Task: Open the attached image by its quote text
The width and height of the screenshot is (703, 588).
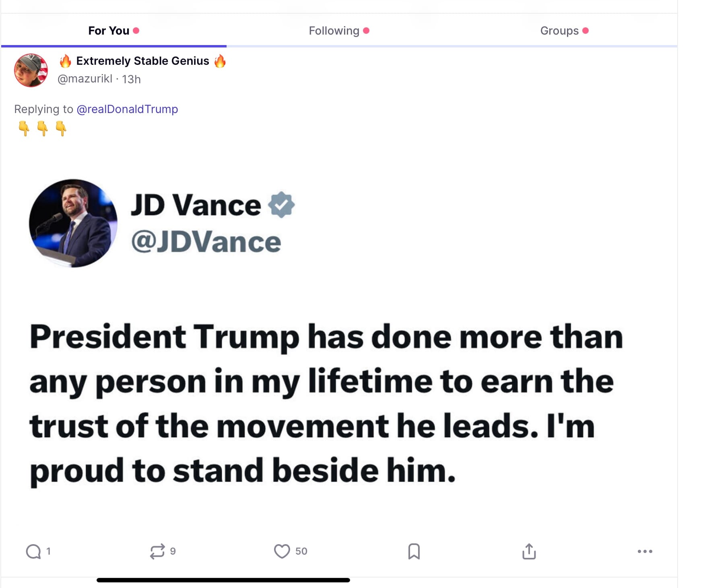Action: click(x=326, y=403)
